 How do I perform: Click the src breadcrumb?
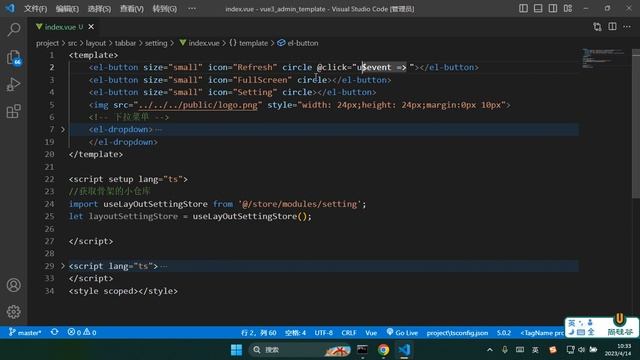pos(72,43)
